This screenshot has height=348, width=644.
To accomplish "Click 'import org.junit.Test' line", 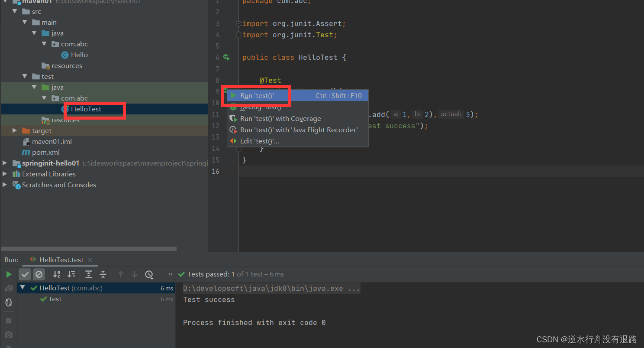I will [x=290, y=35].
